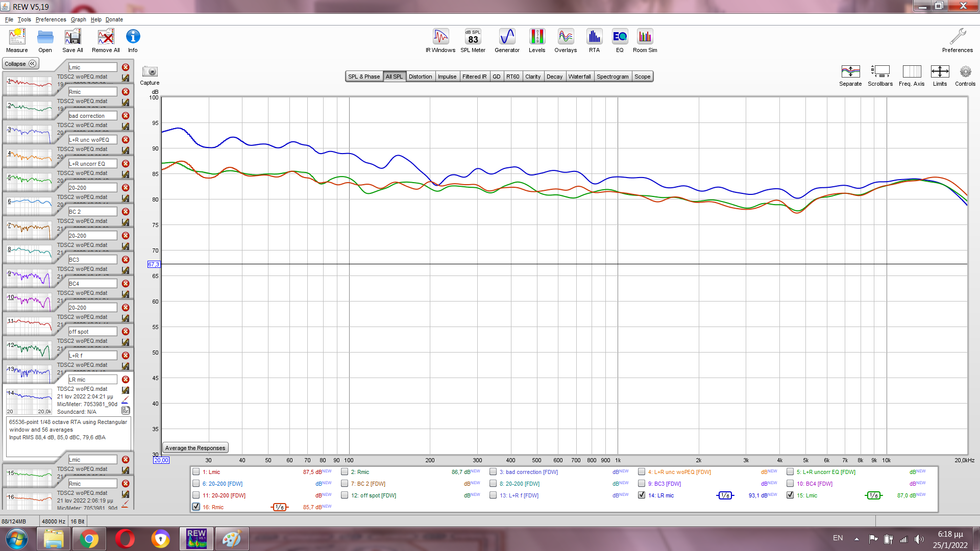The height and width of the screenshot is (551, 980).
Task: Open graph Limits settings
Action: tap(940, 72)
